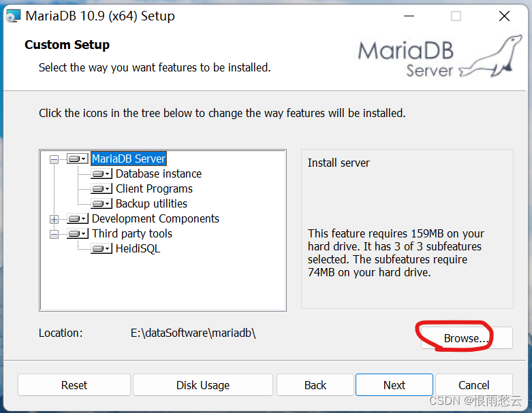Collapse the Third party tools tree node
Viewport: 532px width, 413px height.
[x=54, y=234]
